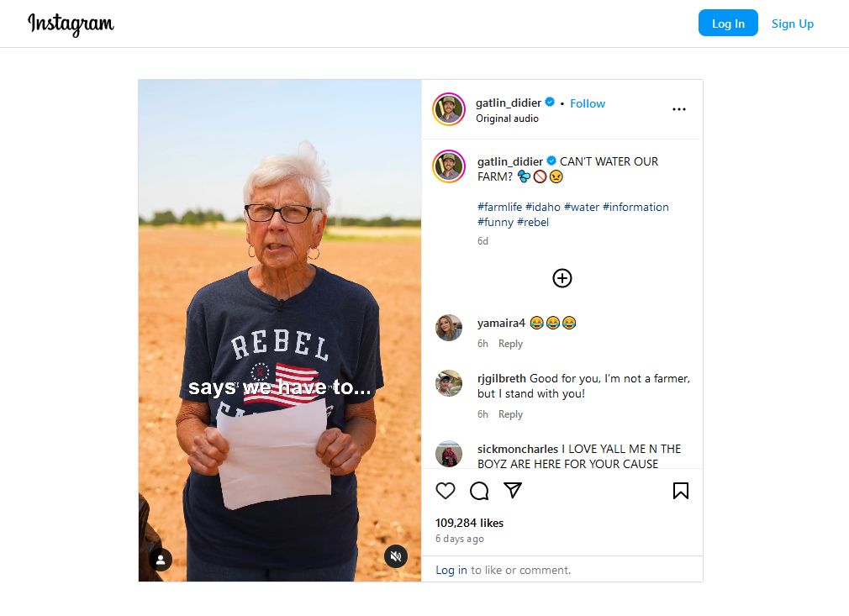Follow gatlin_didier
The image size is (849, 616).
tap(588, 103)
